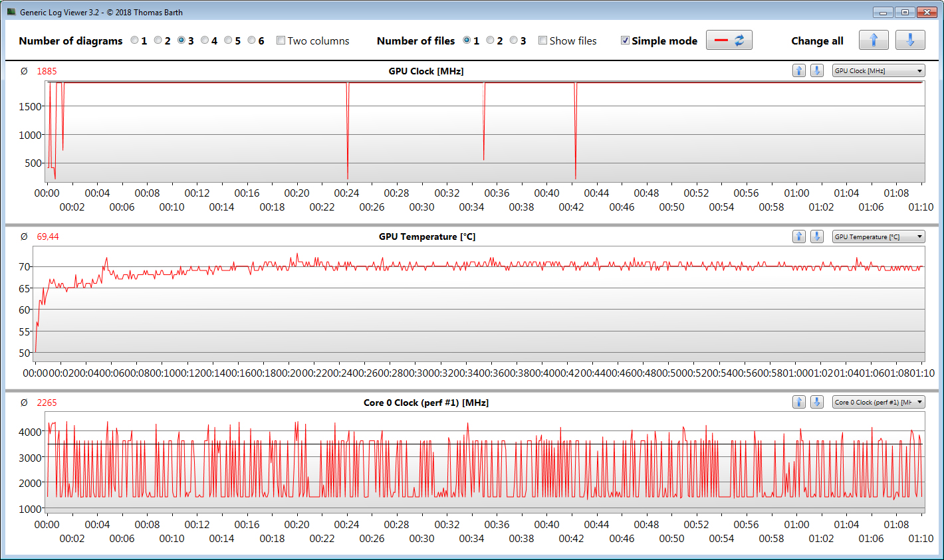Enable the Two columns checkbox

click(x=281, y=41)
